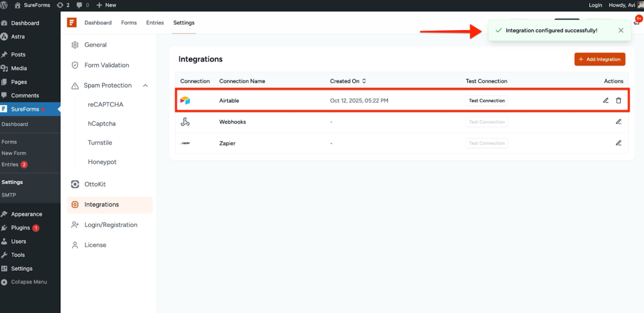Image resolution: width=644 pixels, height=313 pixels.
Task: Open the comments bubble showing 0
Action: [82, 5]
